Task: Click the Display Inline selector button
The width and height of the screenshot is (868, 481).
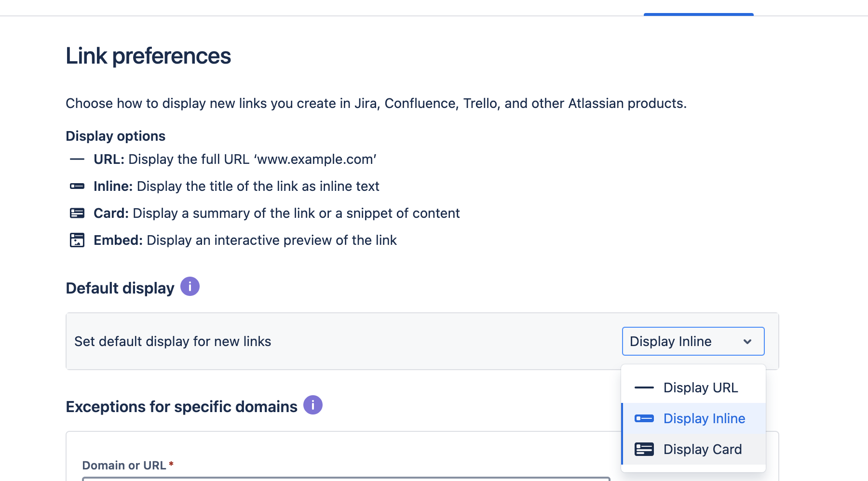Action: click(693, 341)
